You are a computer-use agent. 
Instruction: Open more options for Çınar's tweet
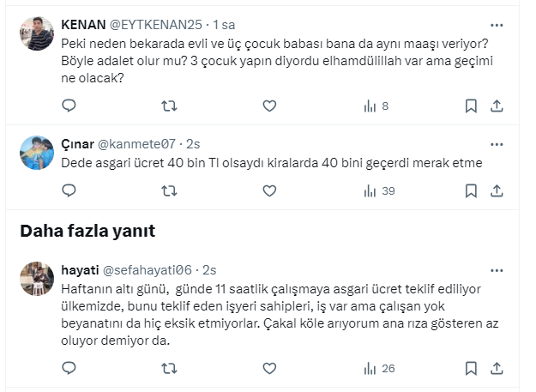(497, 142)
